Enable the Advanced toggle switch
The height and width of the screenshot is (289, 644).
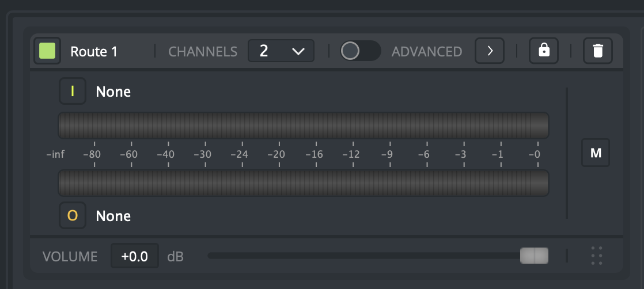[x=360, y=51]
